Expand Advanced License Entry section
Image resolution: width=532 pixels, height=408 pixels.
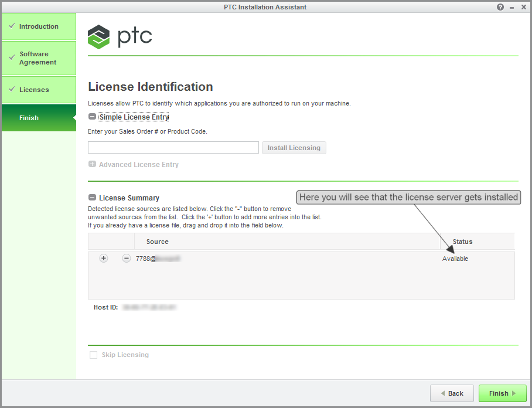click(x=92, y=164)
